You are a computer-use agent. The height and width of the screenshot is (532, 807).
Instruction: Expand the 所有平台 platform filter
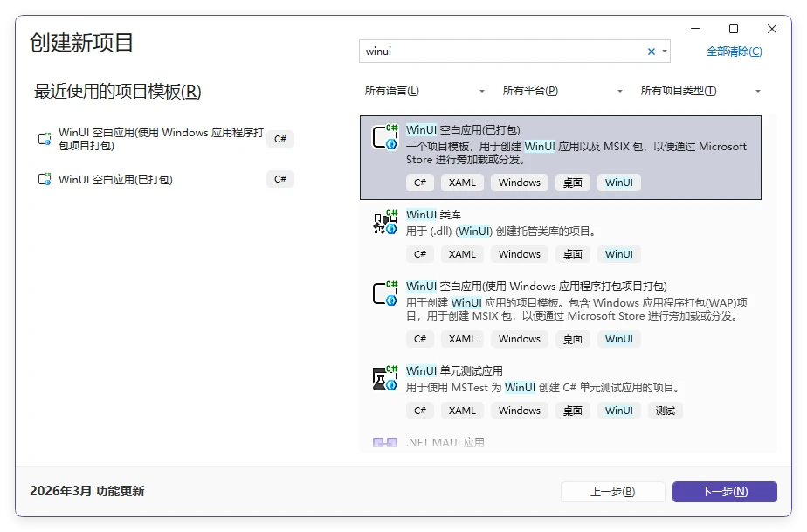click(x=562, y=91)
